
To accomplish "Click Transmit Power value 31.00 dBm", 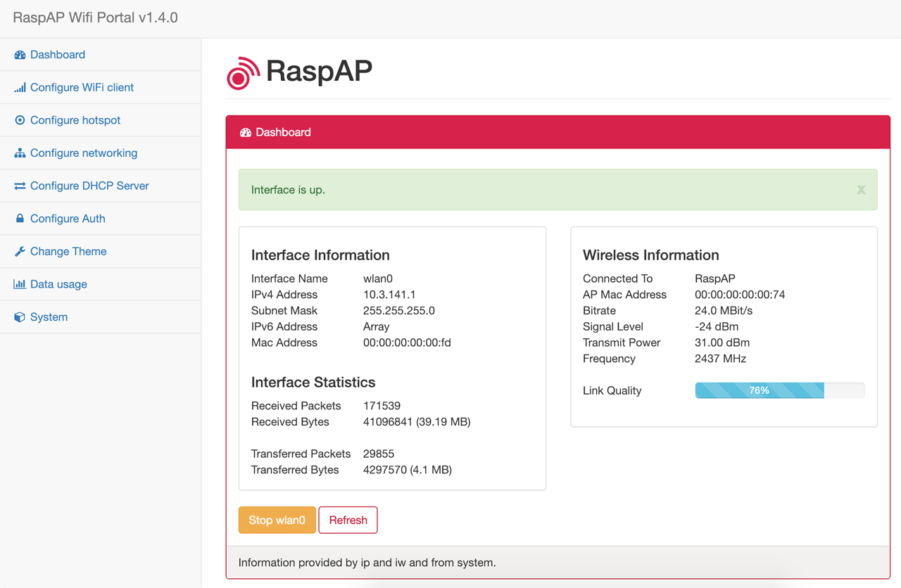I will (x=722, y=343).
